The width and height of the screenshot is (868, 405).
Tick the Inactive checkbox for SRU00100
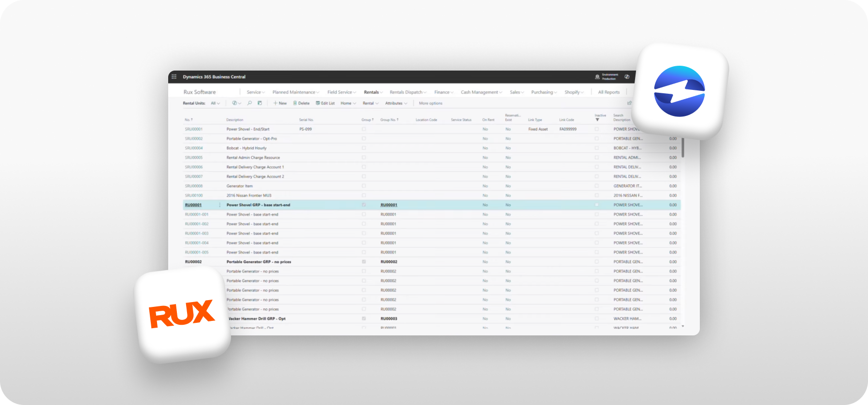tap(597, 195)
